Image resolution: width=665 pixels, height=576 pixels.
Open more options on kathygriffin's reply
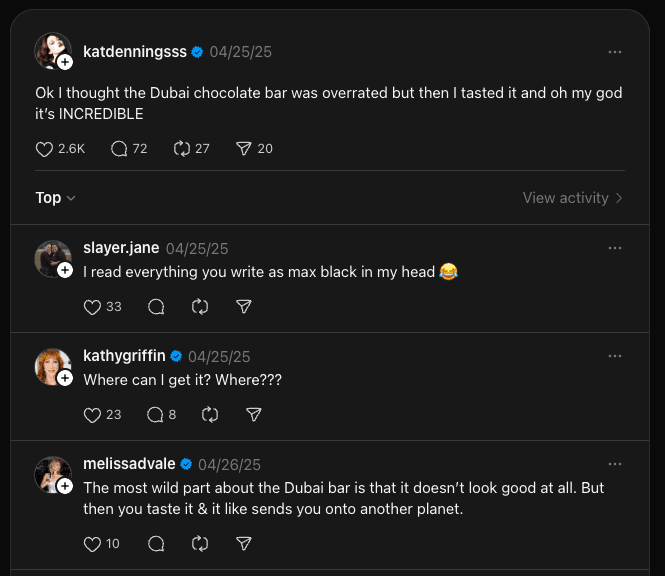click(x=615, y=356)
